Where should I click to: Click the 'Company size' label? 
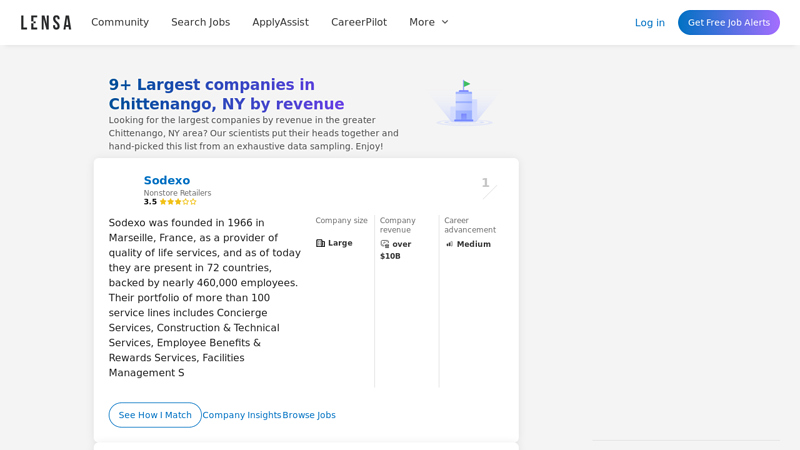click(x=341, y=220)
